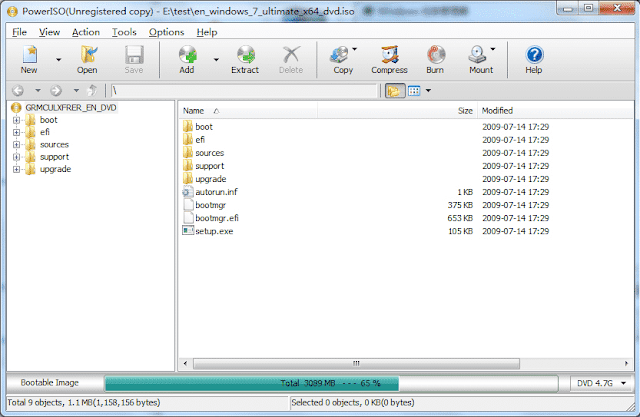Viewport: 640px width, 417px height.
Task: Select bootmgr file icon in list
Action: click(x=188, y=205)
